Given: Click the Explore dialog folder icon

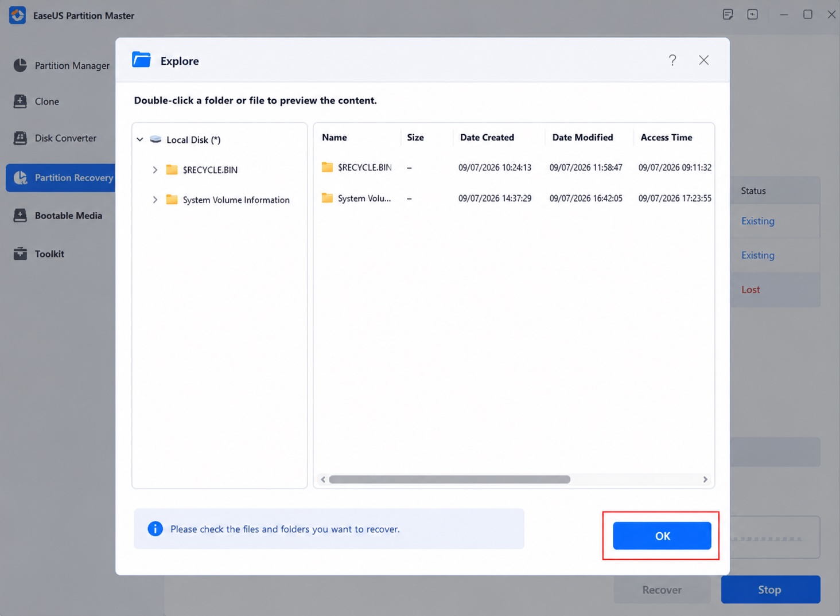Looking at the screenshot, I should [x=141, y=60].
